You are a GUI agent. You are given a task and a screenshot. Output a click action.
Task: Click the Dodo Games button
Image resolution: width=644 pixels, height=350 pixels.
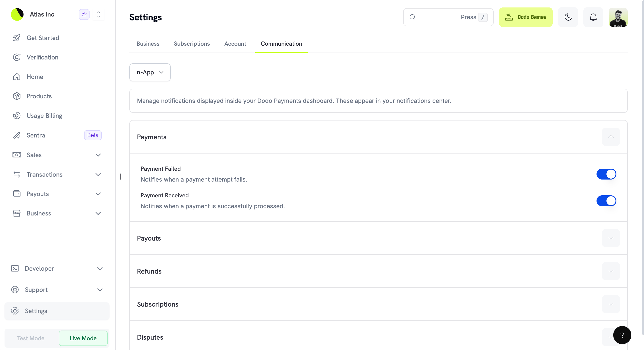click(x=526, y=17)
